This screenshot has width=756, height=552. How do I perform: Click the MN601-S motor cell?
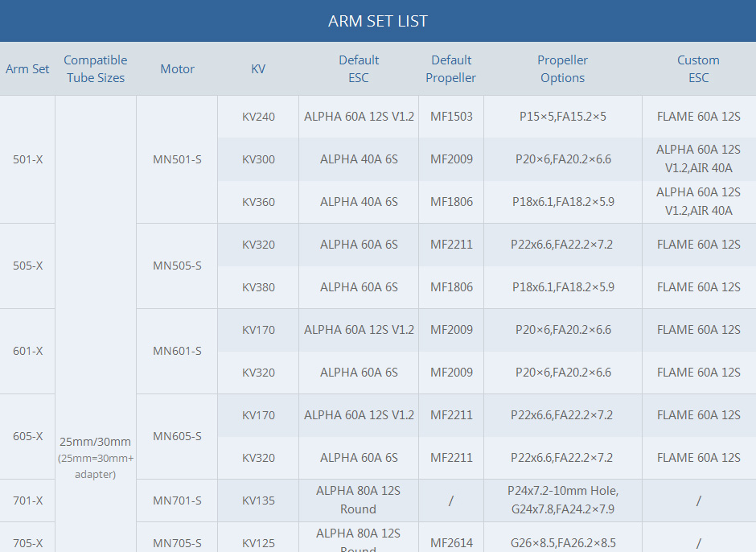(177, 351)
